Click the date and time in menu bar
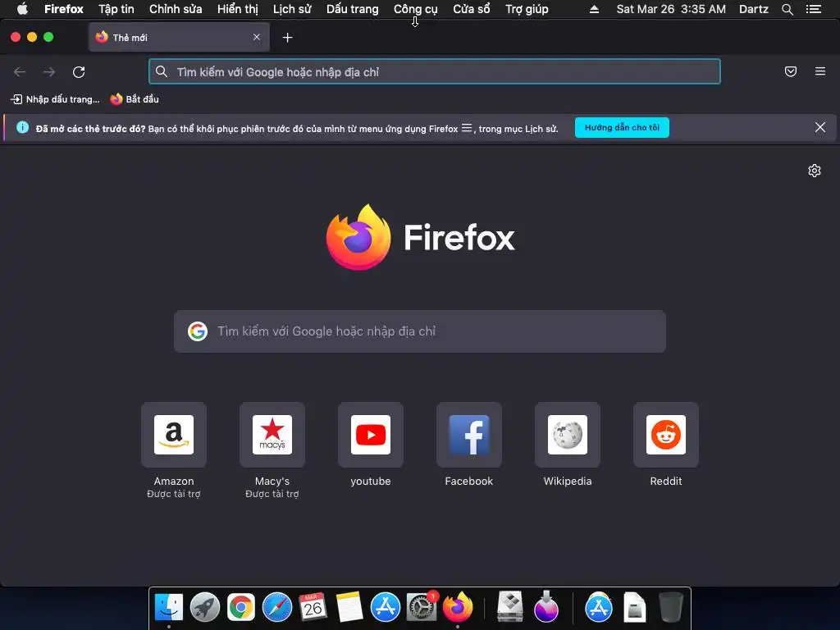This screenshot has width=840, height=630. (671, 9)
